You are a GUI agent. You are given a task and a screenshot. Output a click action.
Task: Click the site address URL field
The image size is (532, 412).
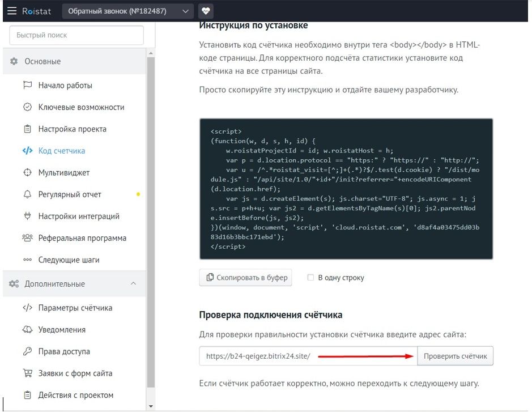(308, 356)
